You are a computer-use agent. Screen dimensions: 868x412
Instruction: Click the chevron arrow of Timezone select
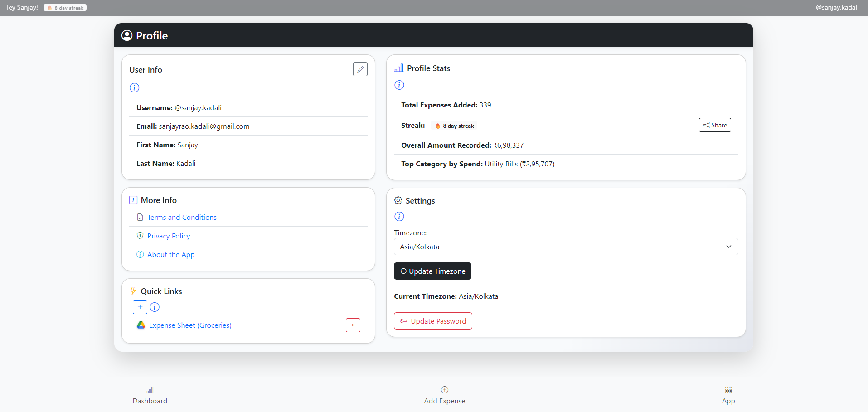point(728,247)
